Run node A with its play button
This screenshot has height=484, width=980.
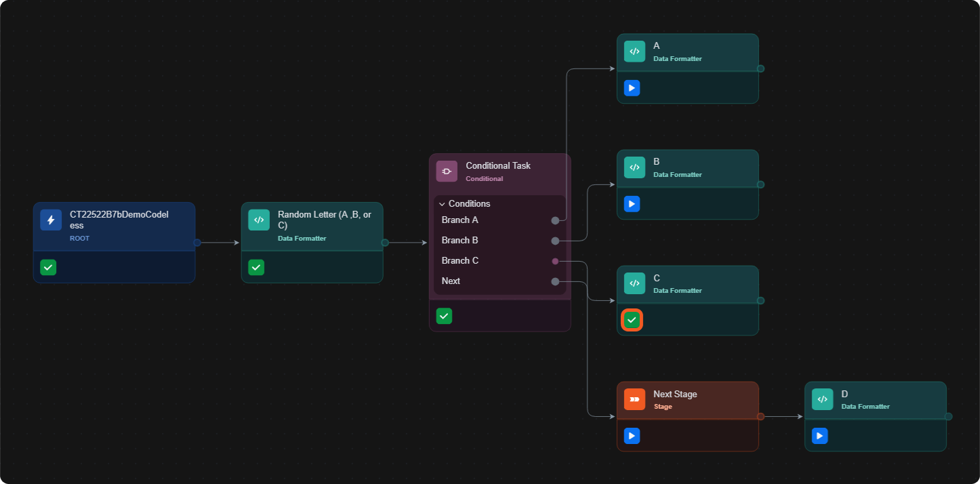(632, 87)
